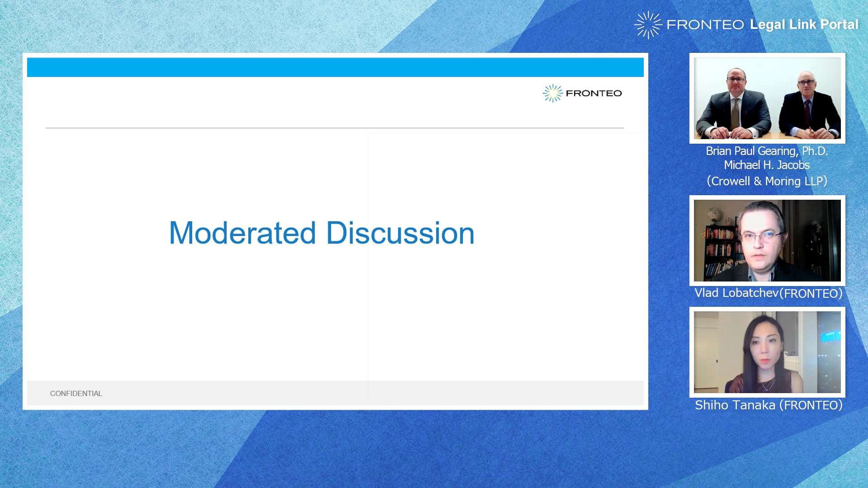The height and width of the screenshot is (488, 868).
Task: Click the (Crowell & Moring LLP) caption
Action: coord(767,181)
